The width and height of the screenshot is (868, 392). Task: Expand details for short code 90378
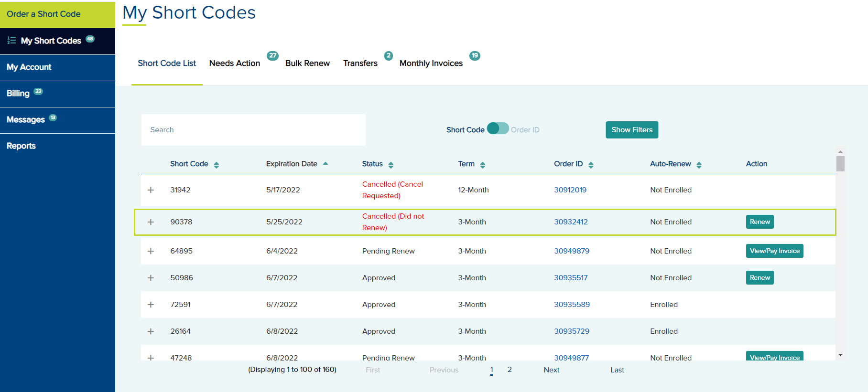point(151,222)
